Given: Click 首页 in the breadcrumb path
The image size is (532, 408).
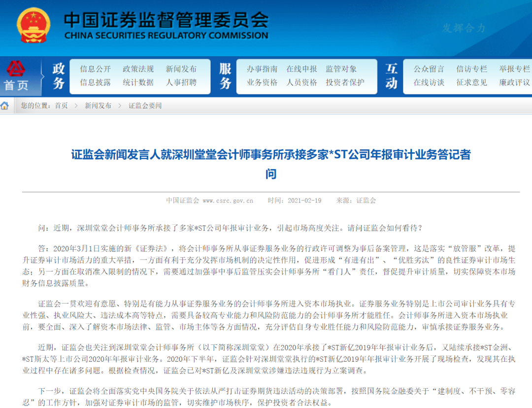Looking at the screenshot, I should pyautogui.click(x=62, y=105).
